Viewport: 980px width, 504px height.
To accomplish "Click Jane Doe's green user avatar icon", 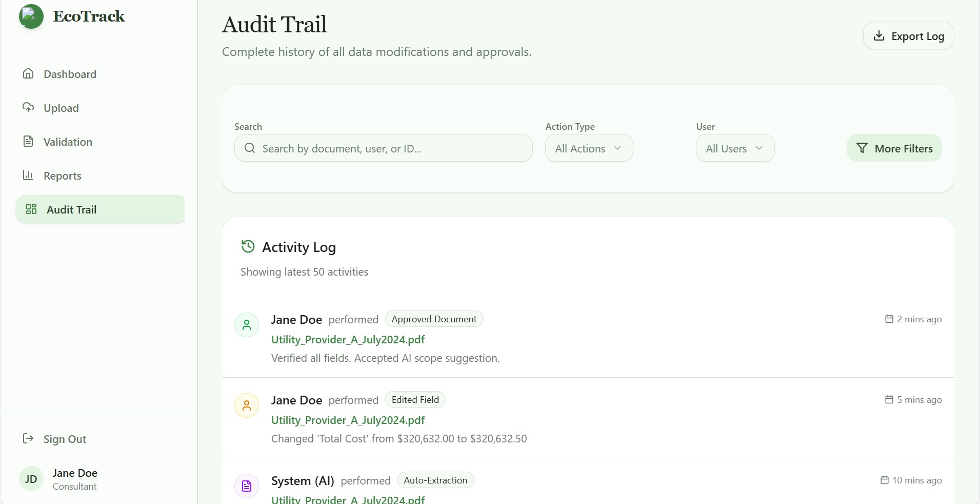I will [x=247, y=324].
